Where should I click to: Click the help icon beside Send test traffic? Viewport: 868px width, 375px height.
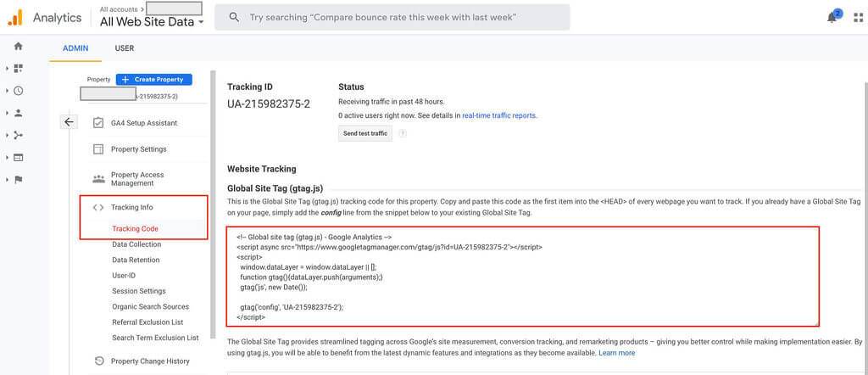coord(403,133)
